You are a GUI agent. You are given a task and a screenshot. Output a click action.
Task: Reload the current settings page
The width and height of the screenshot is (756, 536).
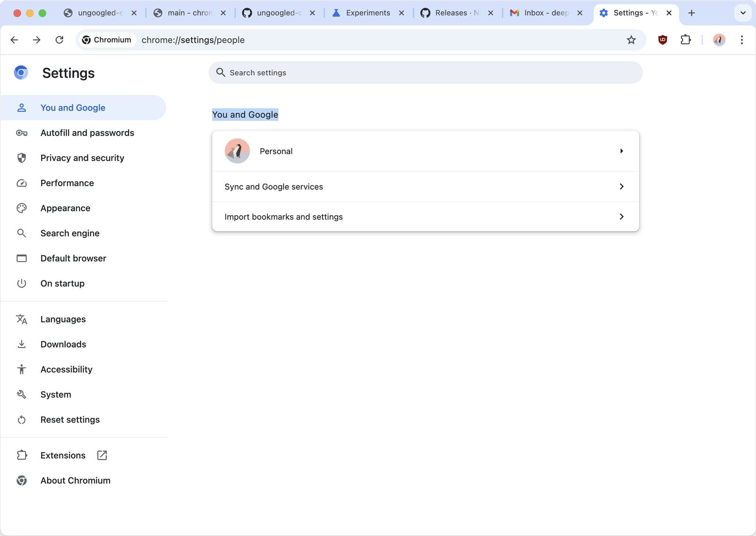(x=59, y=40)
